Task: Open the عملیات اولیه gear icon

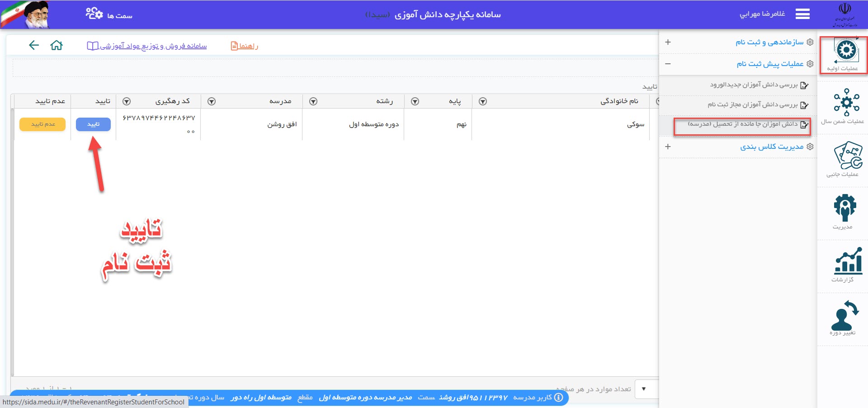Action: 845,51
